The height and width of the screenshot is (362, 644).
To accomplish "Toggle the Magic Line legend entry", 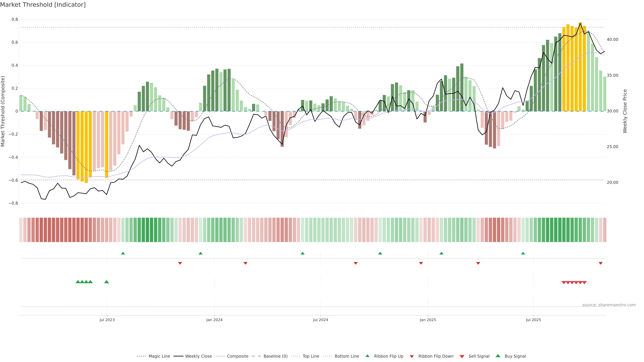I will [159, 356].
